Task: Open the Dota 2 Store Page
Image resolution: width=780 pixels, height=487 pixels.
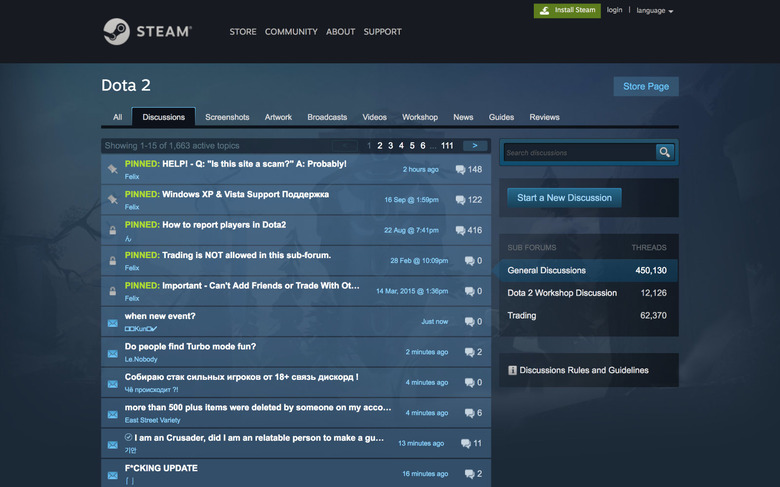Action: (x=645, y=87)
